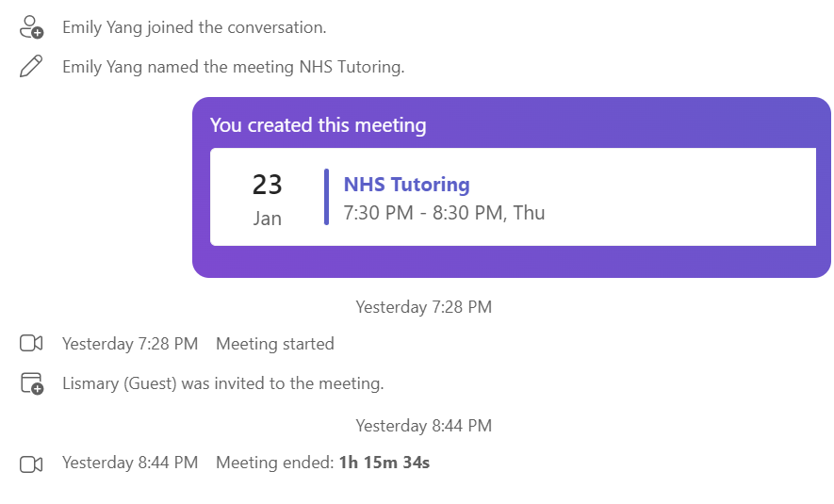Click the Lismary (Guest) invited message
Image resolution: width=834 pixels, height=504 pixels.
tap(222, 383)
